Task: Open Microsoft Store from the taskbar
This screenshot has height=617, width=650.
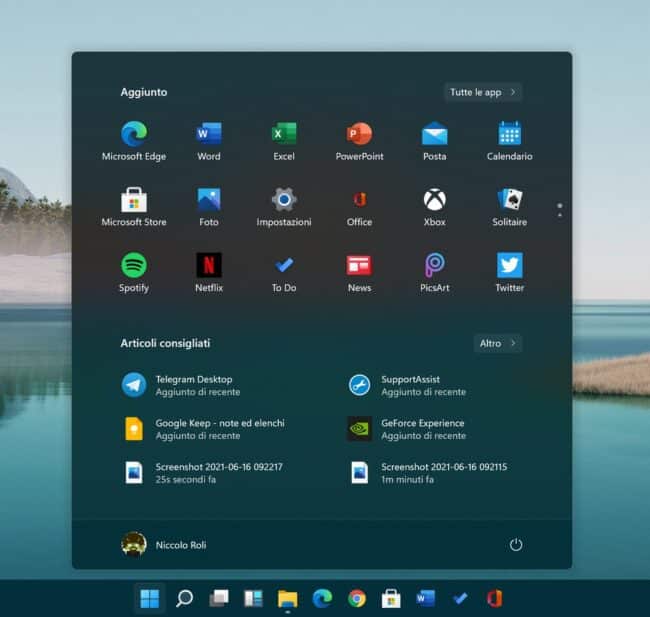Action: [391, 598]
